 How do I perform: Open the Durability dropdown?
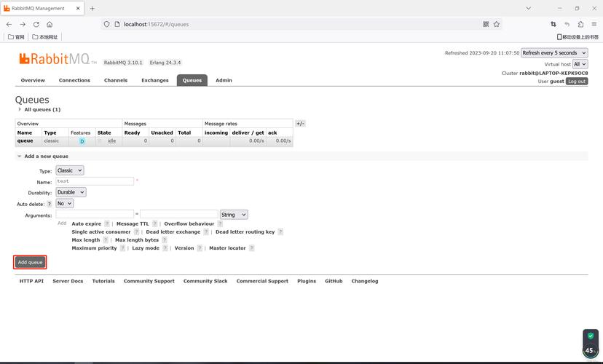[71, 193]
